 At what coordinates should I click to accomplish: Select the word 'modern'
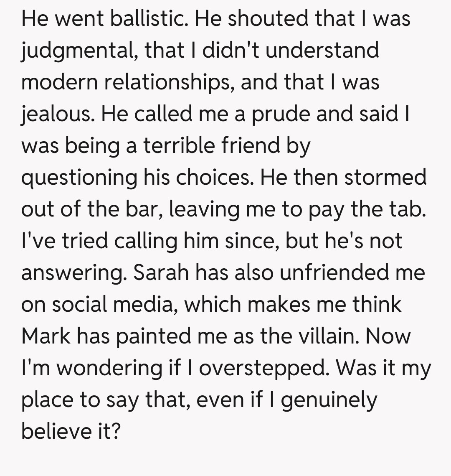tap(59, 82)
